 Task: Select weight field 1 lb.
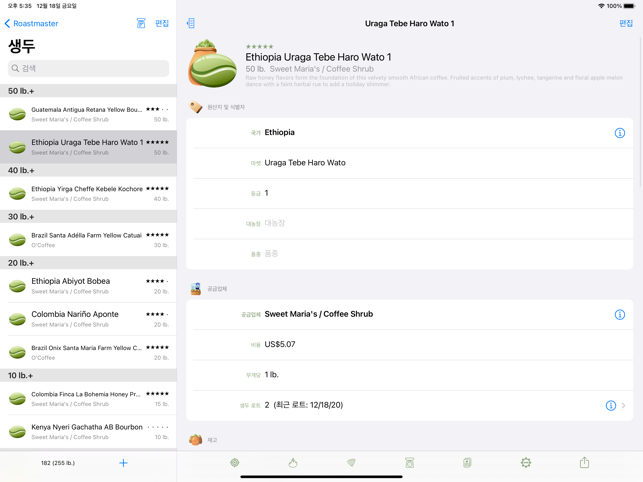(x=409, y=375)
